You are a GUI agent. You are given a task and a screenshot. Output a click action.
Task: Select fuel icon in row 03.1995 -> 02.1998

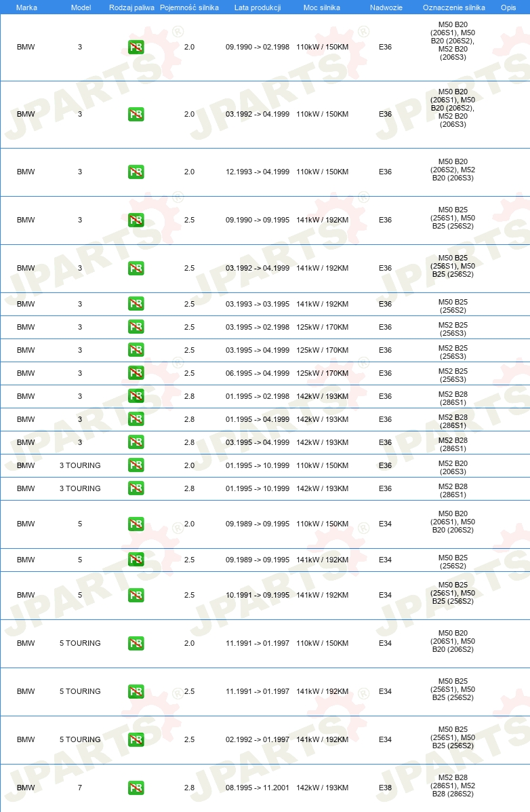pyautogui.click(x=136, y=327)
